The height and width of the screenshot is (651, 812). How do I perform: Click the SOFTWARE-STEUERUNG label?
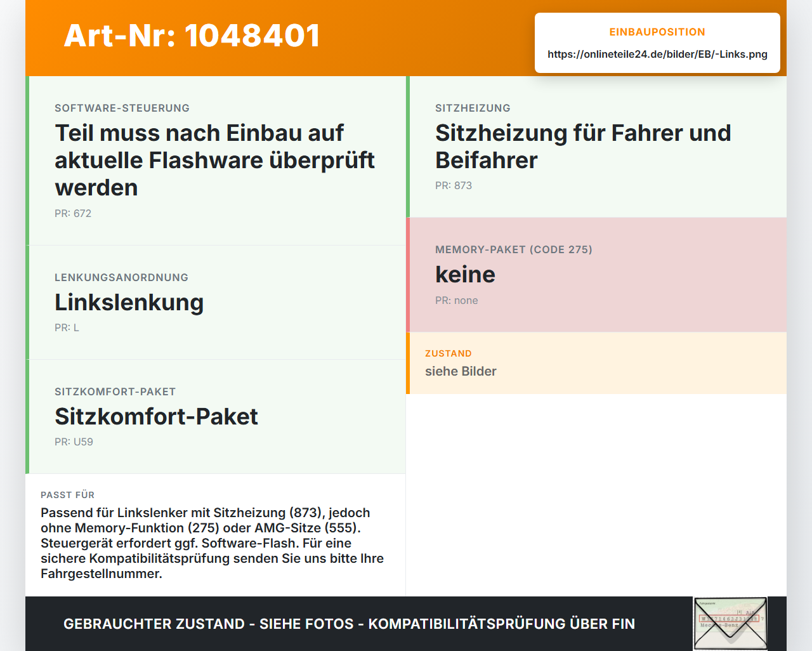(122, 108)
